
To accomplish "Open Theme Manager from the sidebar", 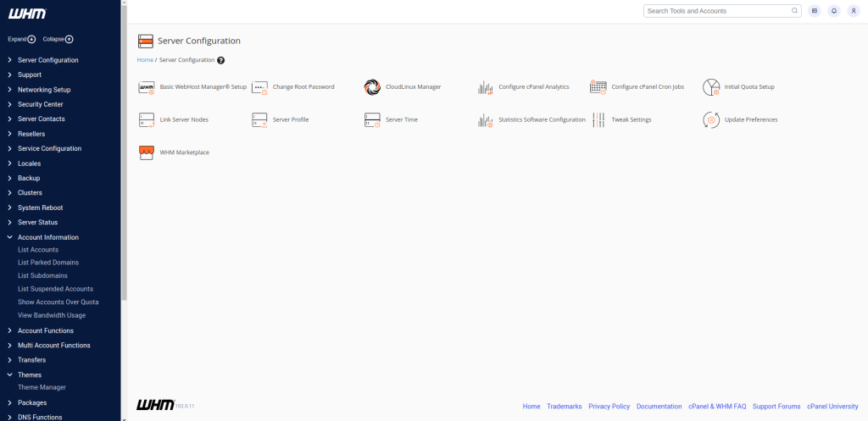I will [x=42, y=387].
